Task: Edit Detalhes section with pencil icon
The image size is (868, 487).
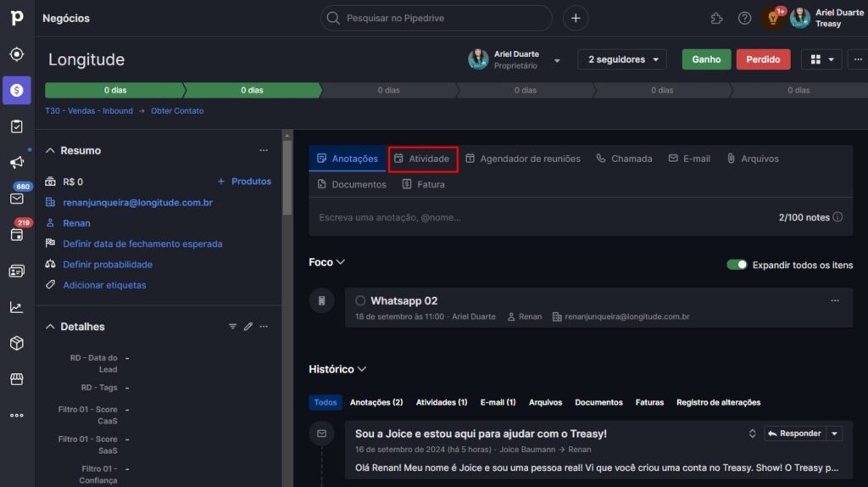Action: [x=248, y=327]
